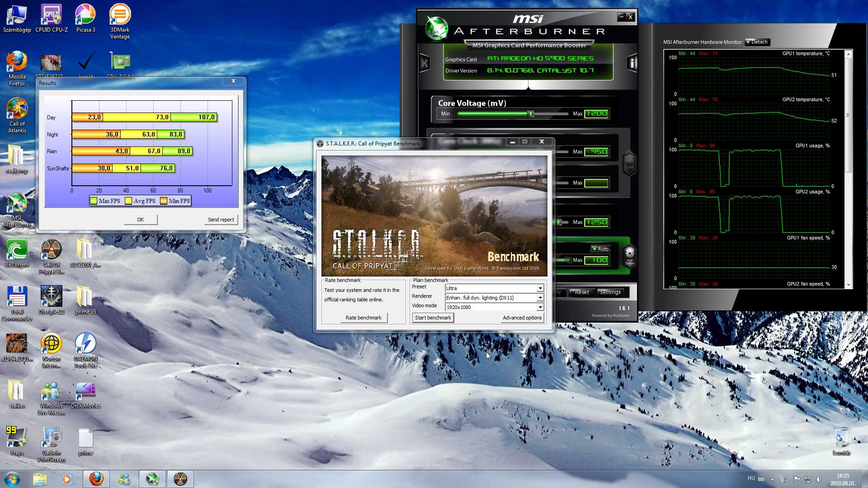Select the stalker folder icon
The image size is (868, 488).
pyautogui.click(x=17, y=394)
